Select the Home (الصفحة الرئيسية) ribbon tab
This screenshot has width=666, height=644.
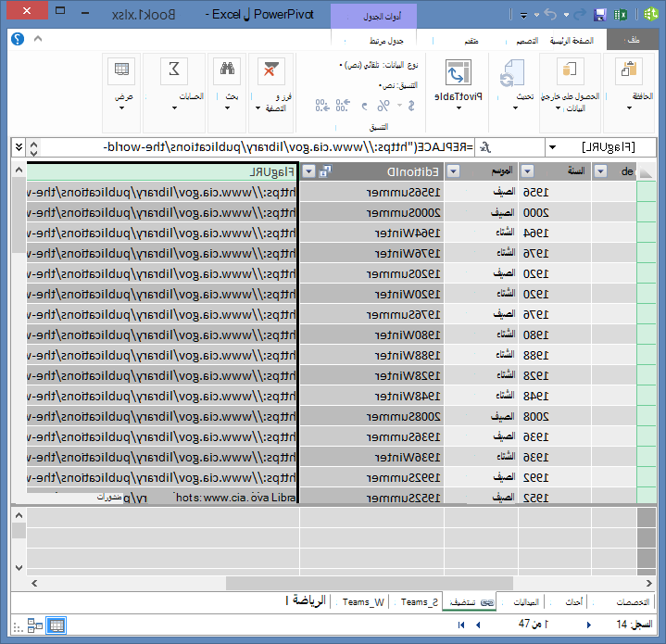click(572, 41)
